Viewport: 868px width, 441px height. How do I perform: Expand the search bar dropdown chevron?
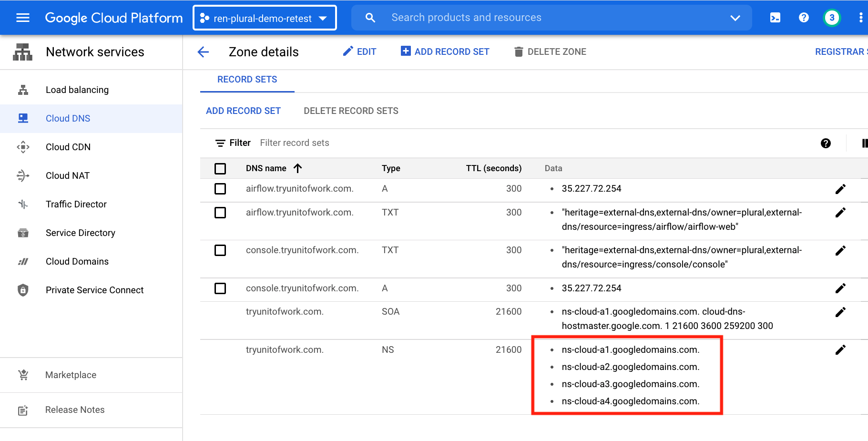735,18
